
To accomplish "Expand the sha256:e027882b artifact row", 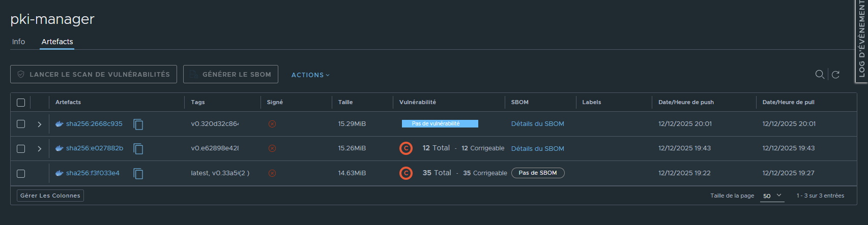I will click(x=40, y=149).
